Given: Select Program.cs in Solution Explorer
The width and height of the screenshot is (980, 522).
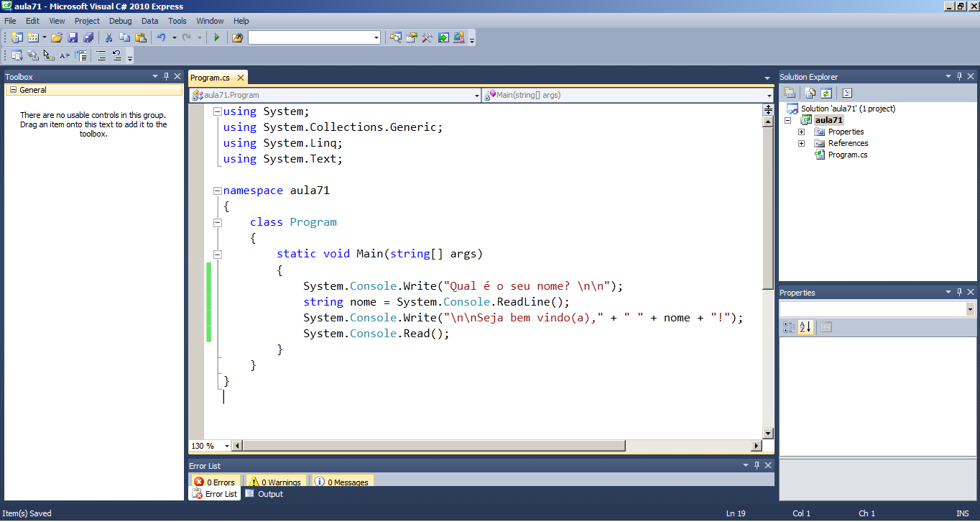Looking at the screenshot, I should pyautogui.click(x=848, y=155).
